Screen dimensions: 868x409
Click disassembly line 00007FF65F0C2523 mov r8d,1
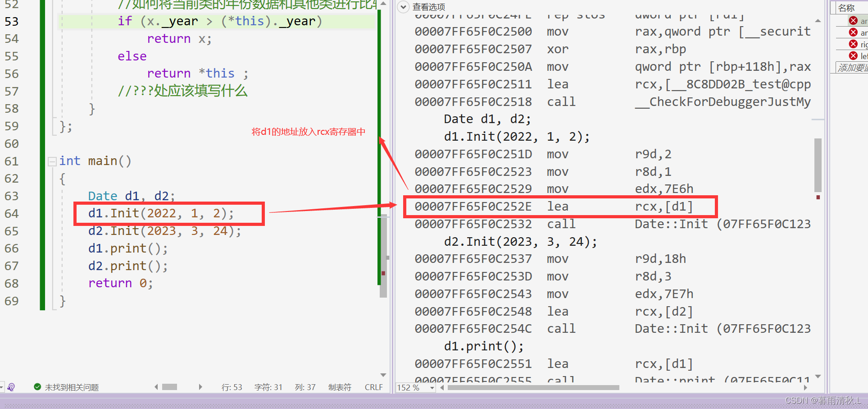(543, 172)
